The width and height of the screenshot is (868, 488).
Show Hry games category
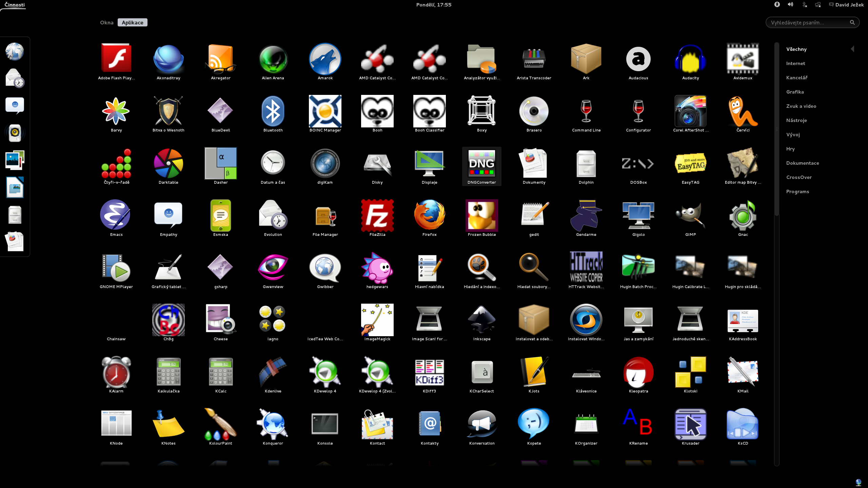(x=790, y=149)
